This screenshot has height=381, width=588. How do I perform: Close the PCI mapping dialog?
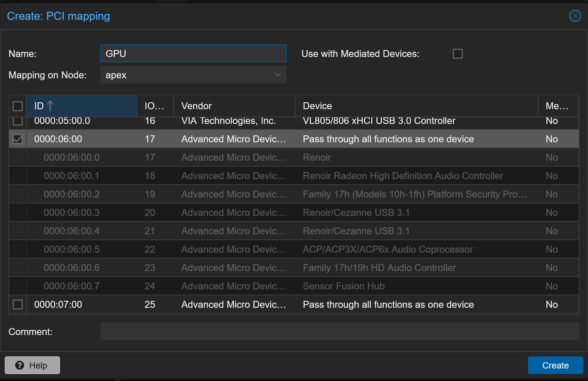pos(575,16)
